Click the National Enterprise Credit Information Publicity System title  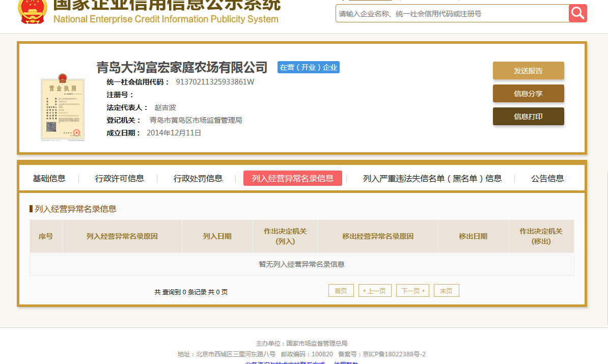[166, 19]
